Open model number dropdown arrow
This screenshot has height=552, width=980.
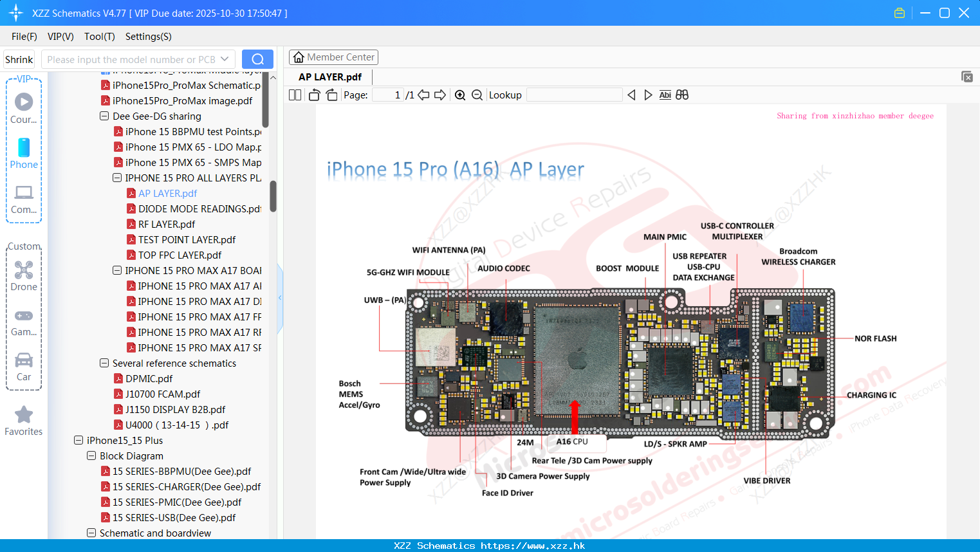(x=225, y=59)
